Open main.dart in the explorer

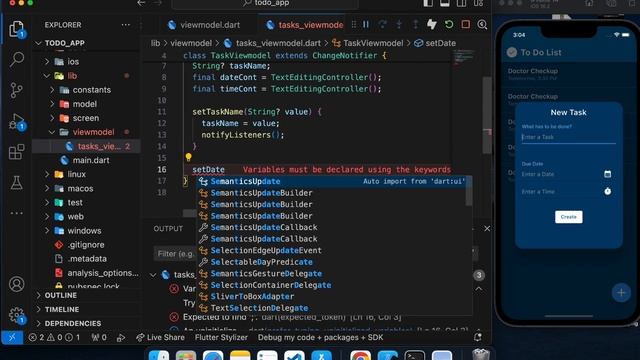point(91,160)
